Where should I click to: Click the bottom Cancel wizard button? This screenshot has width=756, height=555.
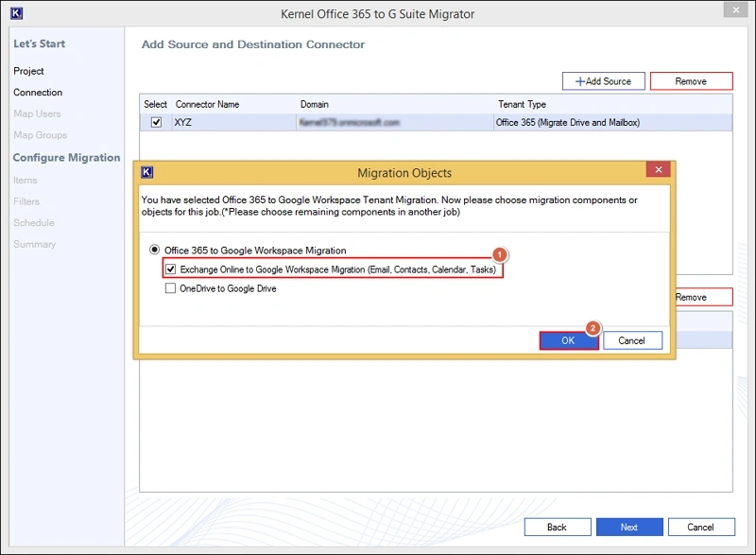click(x=700, y=527)
